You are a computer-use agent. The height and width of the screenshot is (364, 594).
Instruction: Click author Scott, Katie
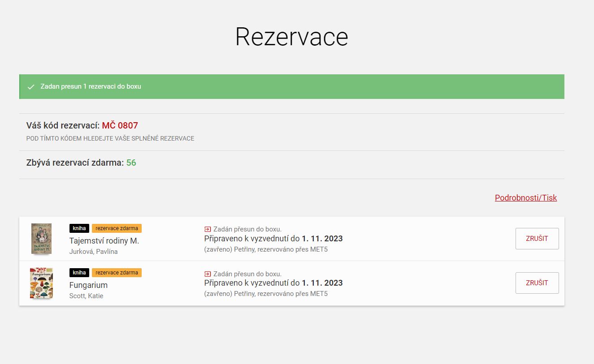click(x=86, y=296)
